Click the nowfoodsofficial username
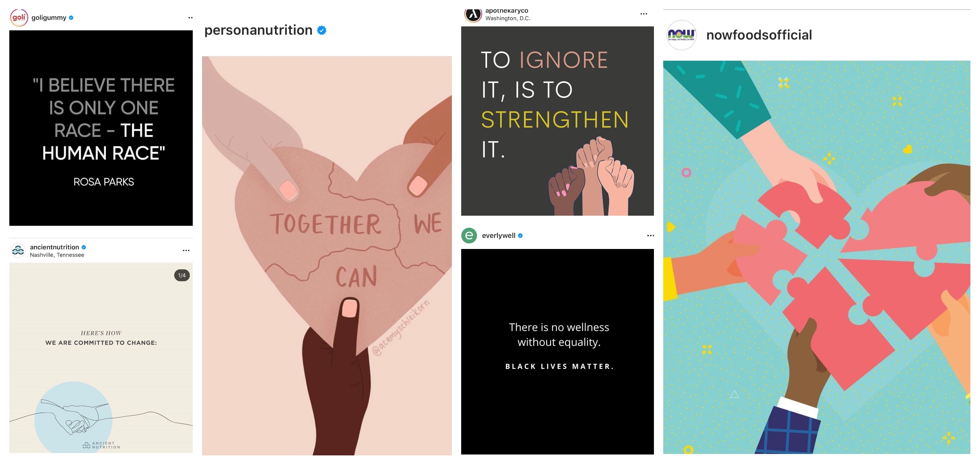Screen dimensions: 980x465 [x=759, y=35]
